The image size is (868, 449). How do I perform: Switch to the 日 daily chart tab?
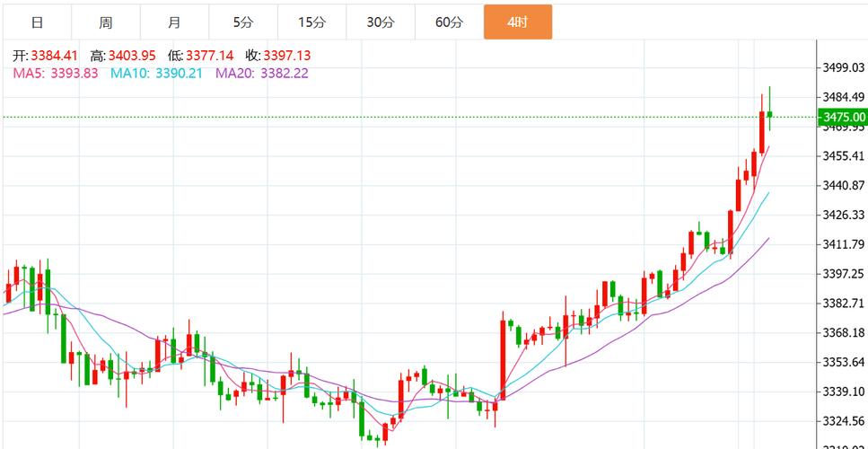[x=37, y=22]
